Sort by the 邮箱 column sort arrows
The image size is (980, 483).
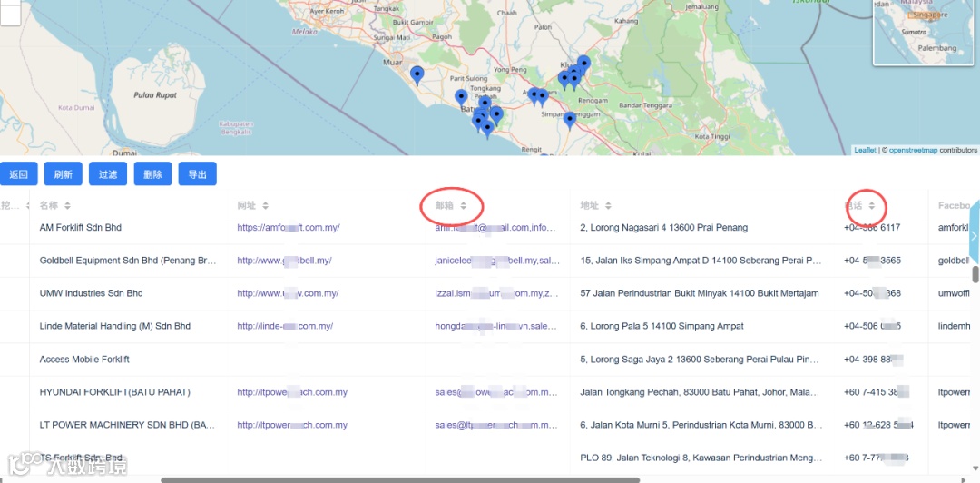(x=463, y=206)
